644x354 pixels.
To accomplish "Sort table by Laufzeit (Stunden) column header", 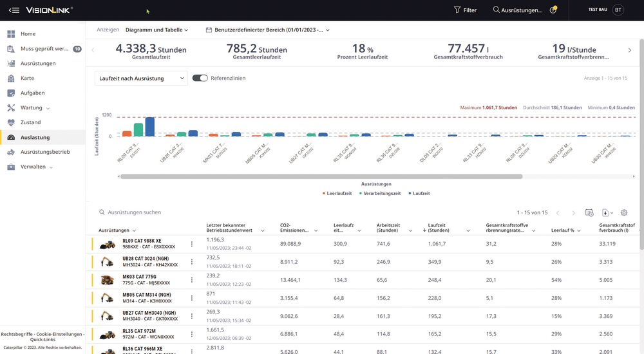I will pyautogui.click(x=438, y=228).
